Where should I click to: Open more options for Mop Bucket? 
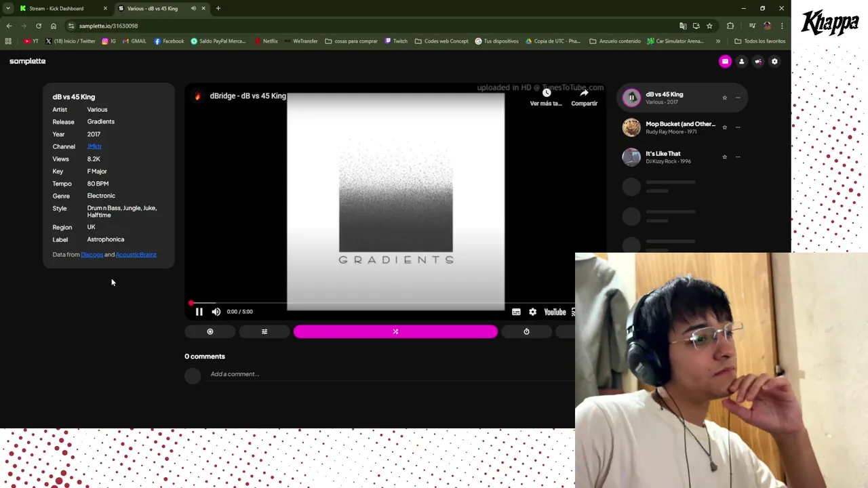(x=738, y=127)
